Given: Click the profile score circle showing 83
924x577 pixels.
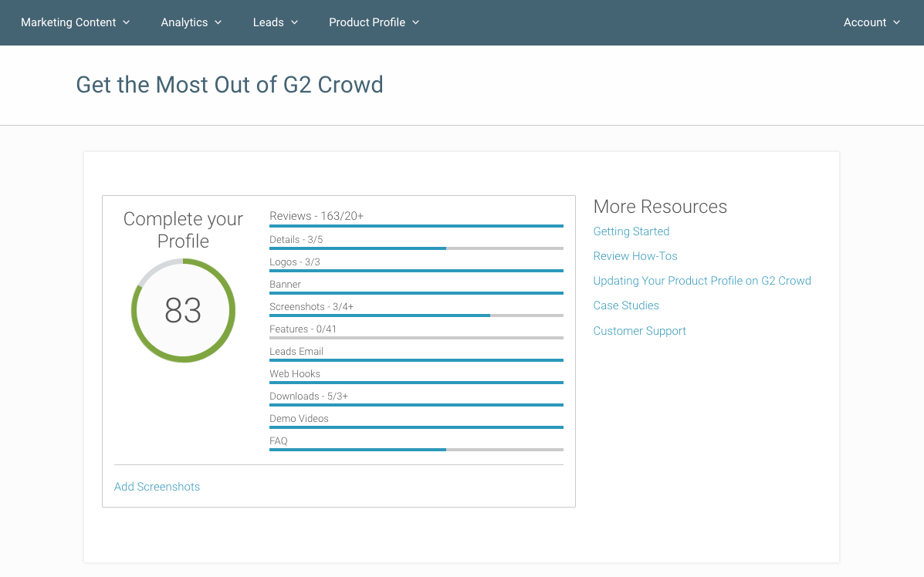Looking at the screenshot, I should click(183, 310).
